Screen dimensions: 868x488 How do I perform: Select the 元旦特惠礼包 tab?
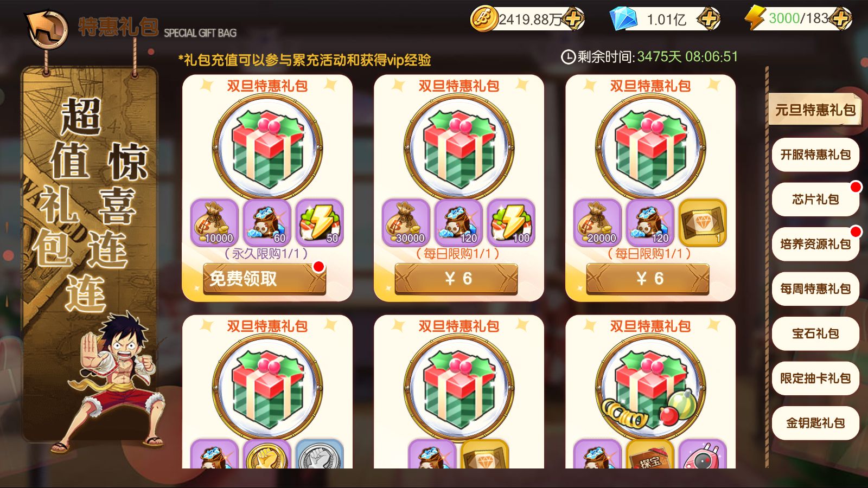pos(815,110)
